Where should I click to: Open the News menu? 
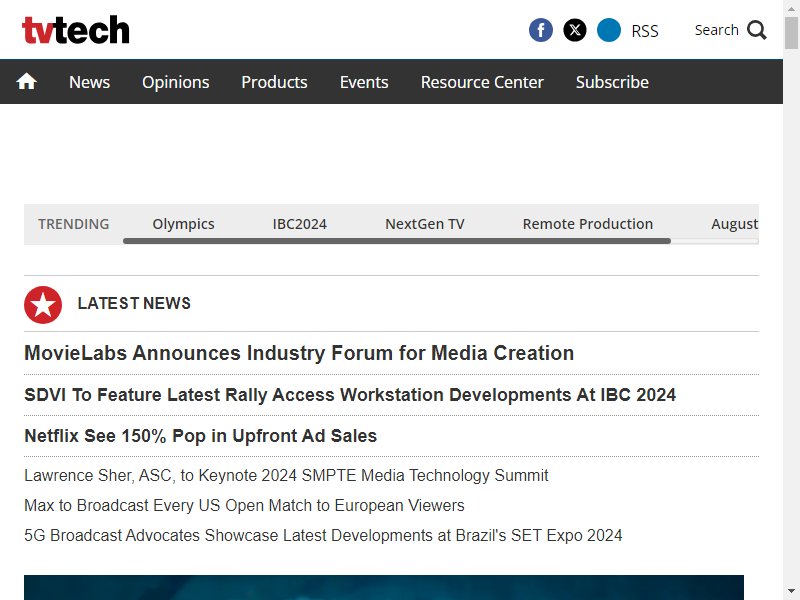coord(89,82)
